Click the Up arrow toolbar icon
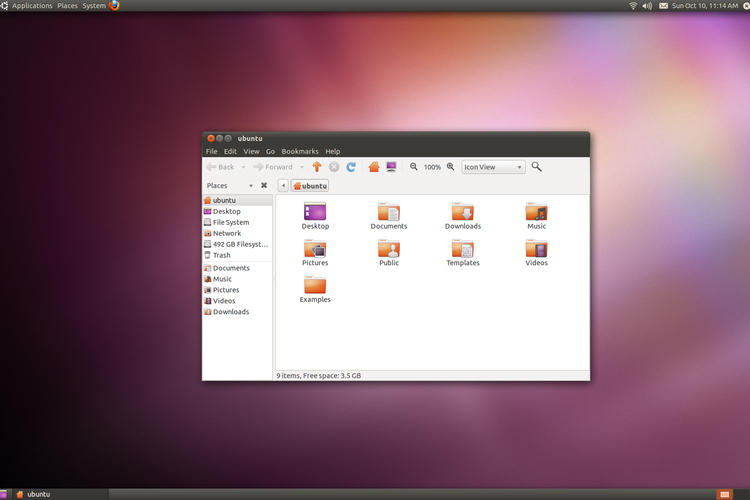 tap(317, 167)
